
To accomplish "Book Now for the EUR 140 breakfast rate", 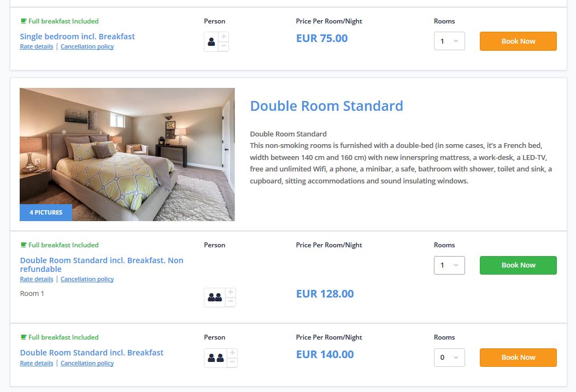I will coord(518,357).
